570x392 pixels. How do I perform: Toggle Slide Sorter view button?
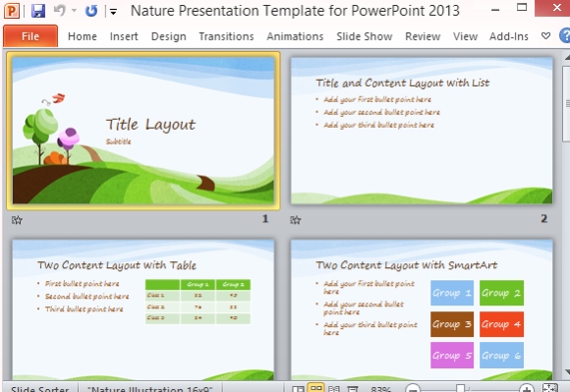(316, 388)
